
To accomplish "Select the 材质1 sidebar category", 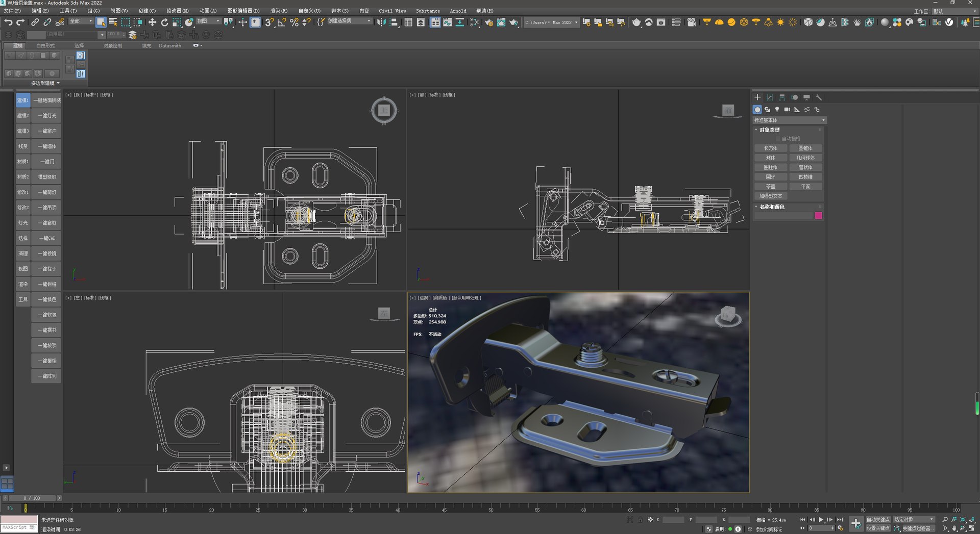I will pos(23,162).
